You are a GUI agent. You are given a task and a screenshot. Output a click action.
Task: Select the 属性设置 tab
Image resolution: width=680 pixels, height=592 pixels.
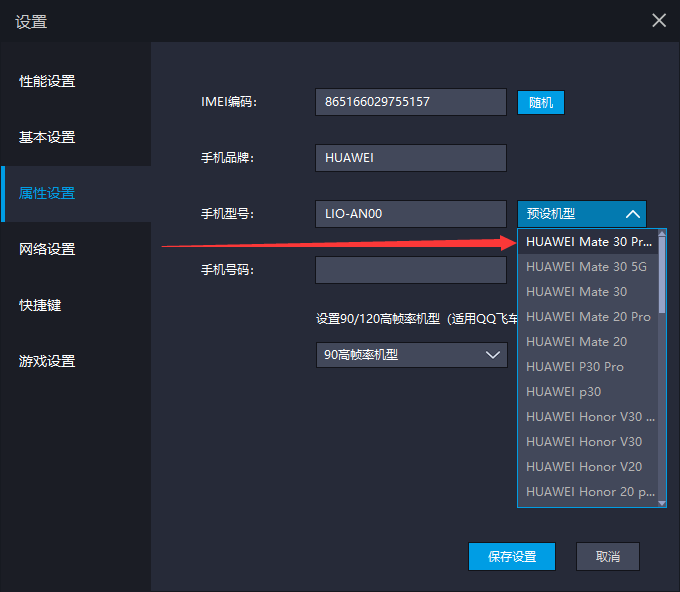[48, 193]
